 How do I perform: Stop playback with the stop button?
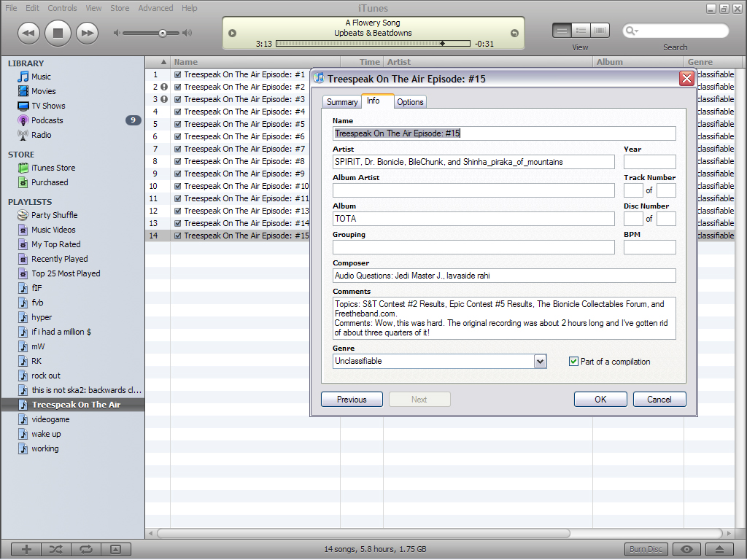point(58,33)
